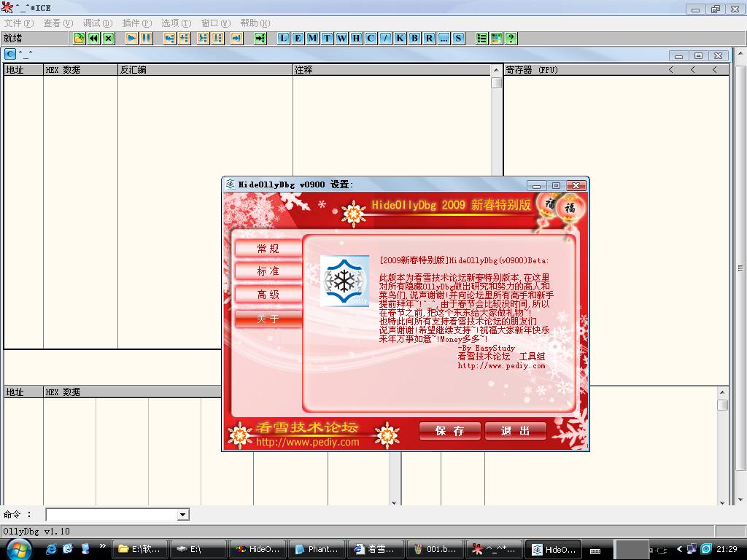Click into the 命令 command input field

(x=112, y=514)
